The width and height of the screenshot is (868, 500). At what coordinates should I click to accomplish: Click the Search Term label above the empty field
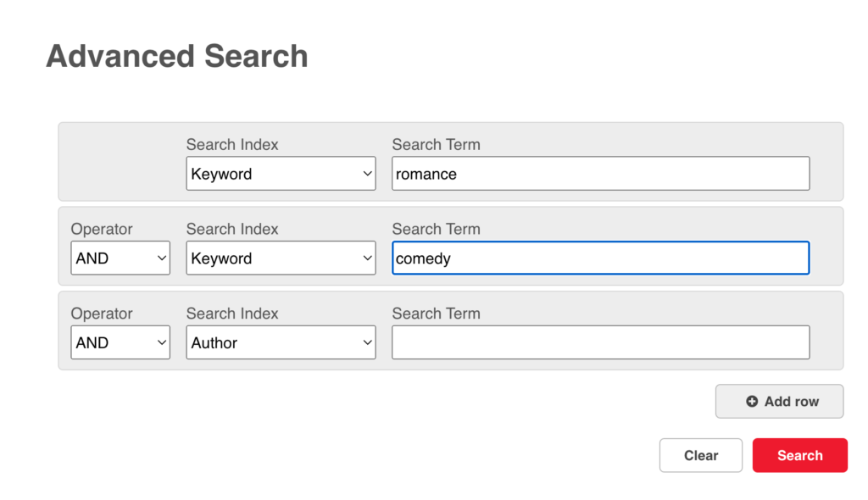437,314
